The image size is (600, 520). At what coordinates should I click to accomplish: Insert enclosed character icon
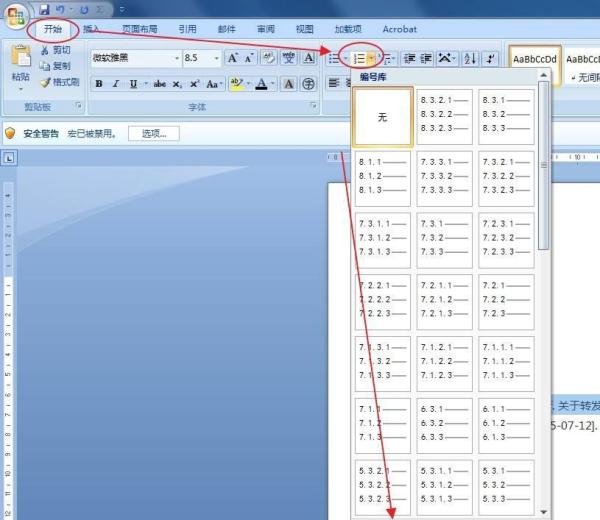click(x=308, y=83)
